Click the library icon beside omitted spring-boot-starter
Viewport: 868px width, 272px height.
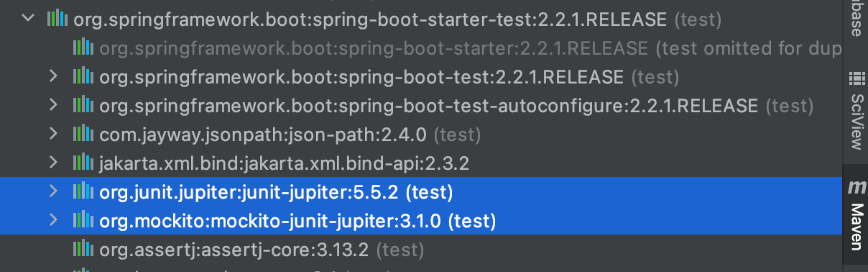(x=83, y=47)
